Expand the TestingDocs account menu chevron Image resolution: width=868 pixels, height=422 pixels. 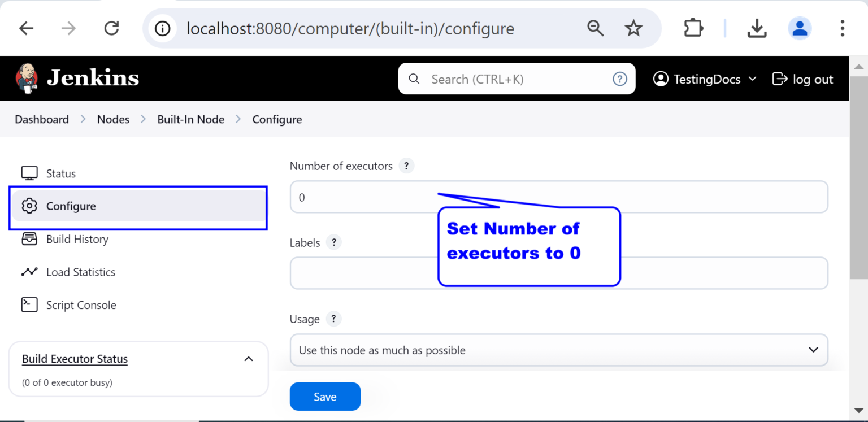coord(753,79)
